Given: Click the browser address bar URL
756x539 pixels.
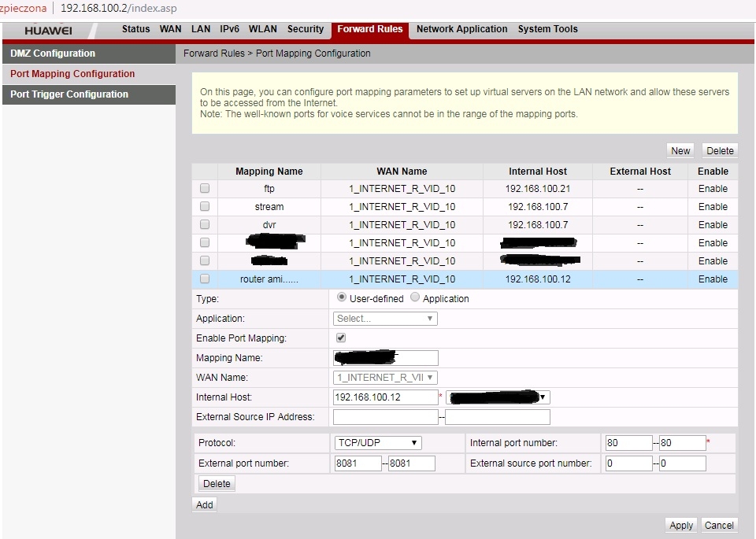Looking at the screenshot, I should coord(119,9).
